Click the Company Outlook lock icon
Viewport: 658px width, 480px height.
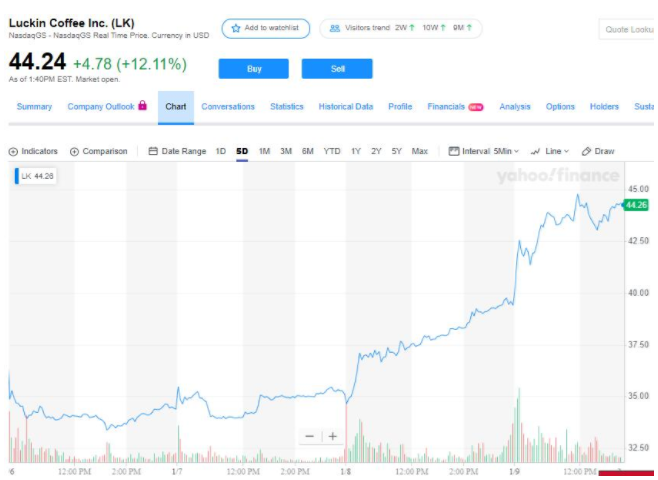[x=143, y=105]
